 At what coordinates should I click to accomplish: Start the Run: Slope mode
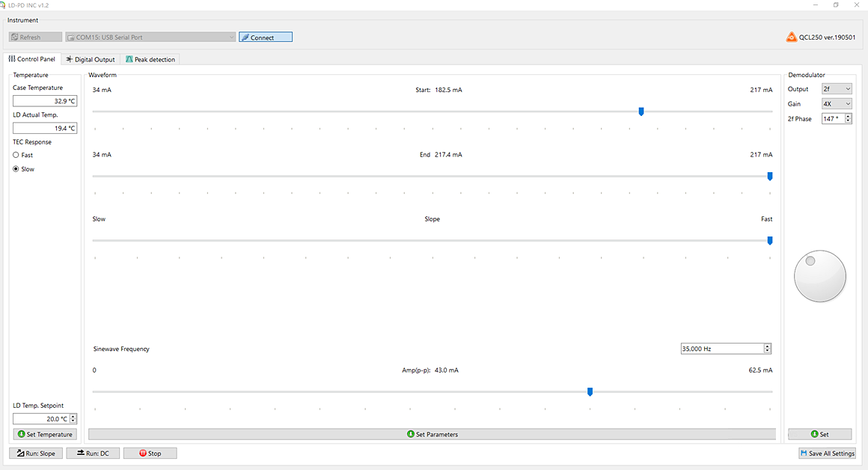click(x=36, y=454)
